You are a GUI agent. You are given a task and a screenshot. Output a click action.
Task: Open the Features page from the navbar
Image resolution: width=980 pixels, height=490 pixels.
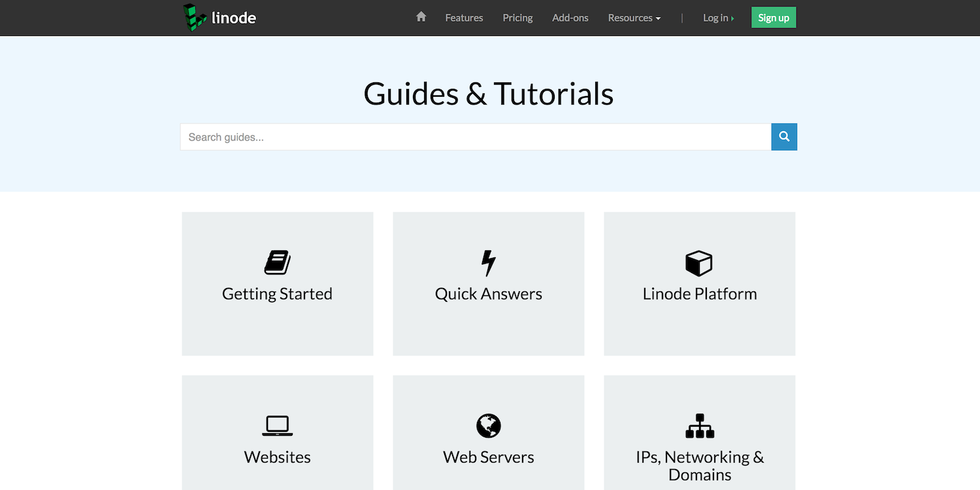coord(464,18)
